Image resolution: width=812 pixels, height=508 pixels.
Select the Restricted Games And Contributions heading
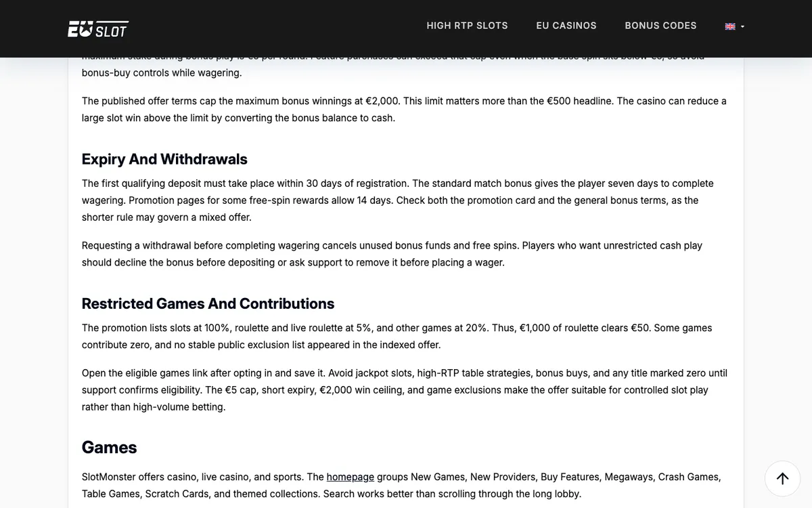click(x=208, y=303)
